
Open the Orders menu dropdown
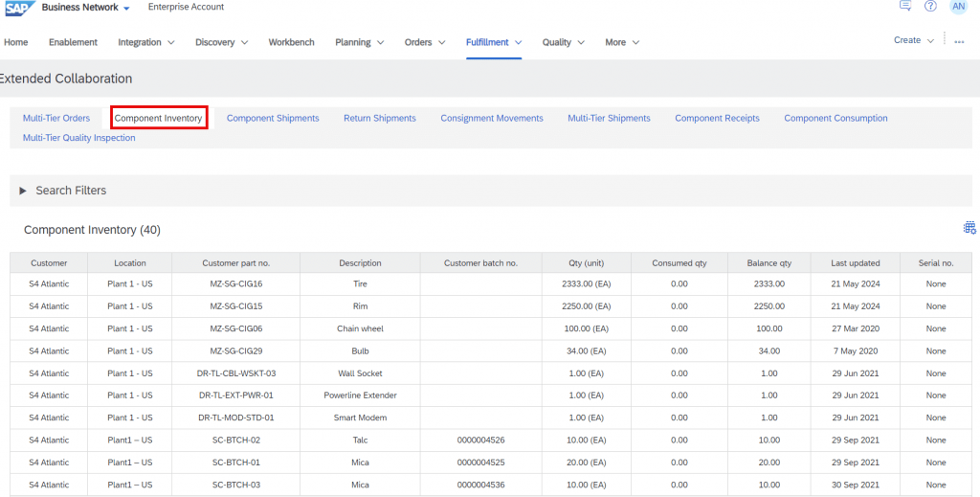425,42
